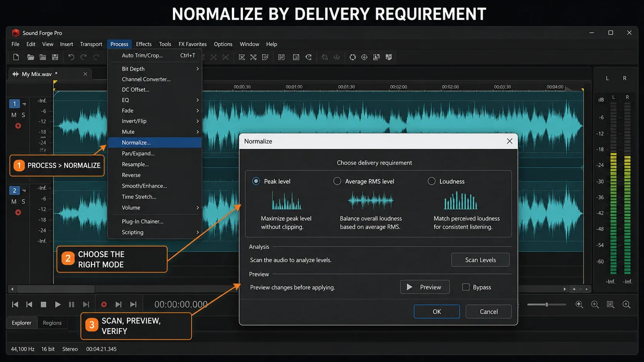Choose Time Stretch... menu entry
This screenshot has height=362, width=644.
(x=155, y=197)
